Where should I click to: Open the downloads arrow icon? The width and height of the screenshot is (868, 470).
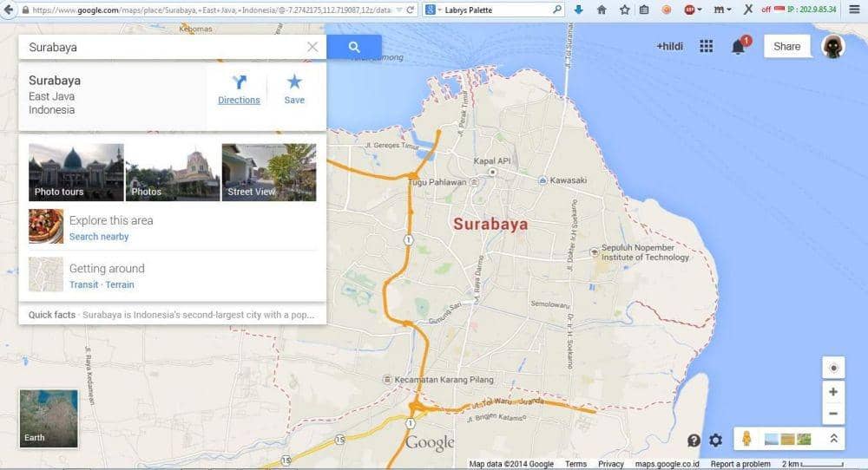[x=578, y=10]
